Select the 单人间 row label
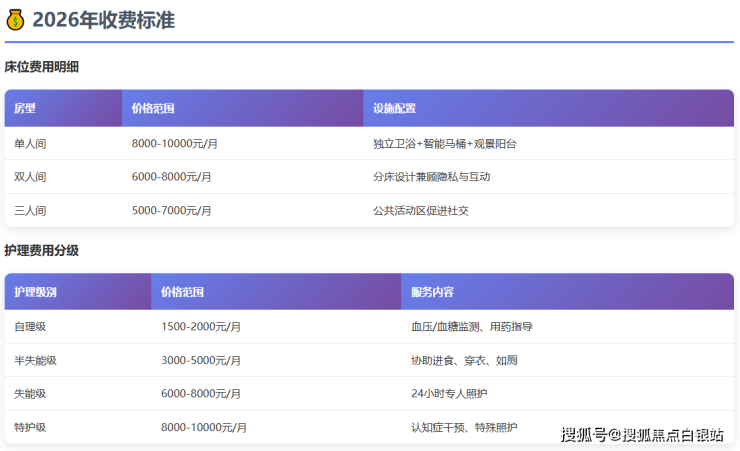 (30, 144)
